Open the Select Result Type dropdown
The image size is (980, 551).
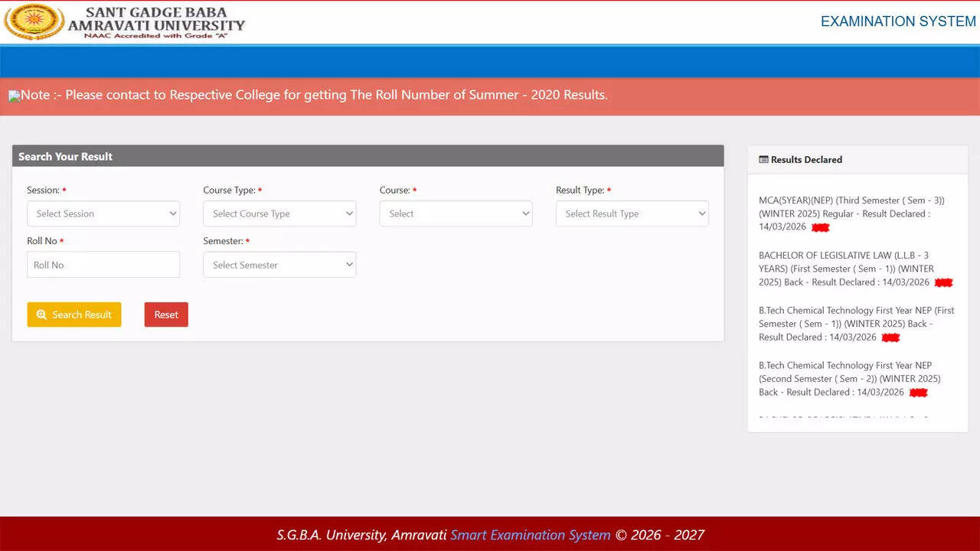[632, 214]
